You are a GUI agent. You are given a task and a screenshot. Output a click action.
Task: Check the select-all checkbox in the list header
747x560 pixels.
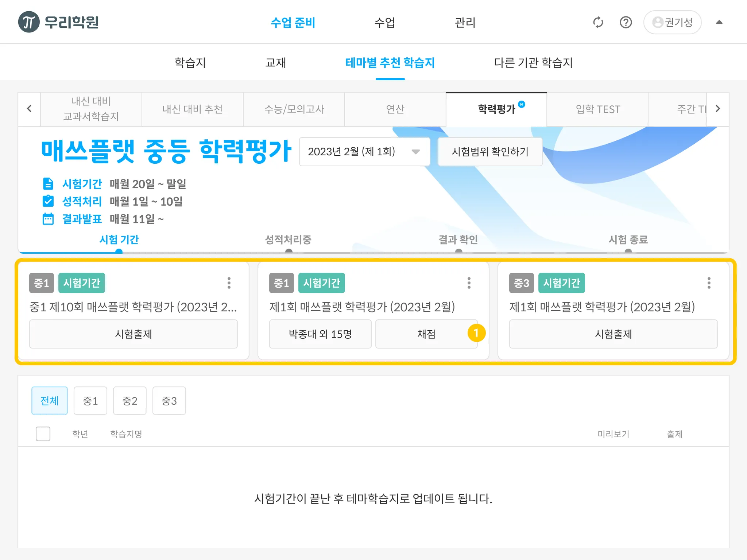[x=43, y=434]
